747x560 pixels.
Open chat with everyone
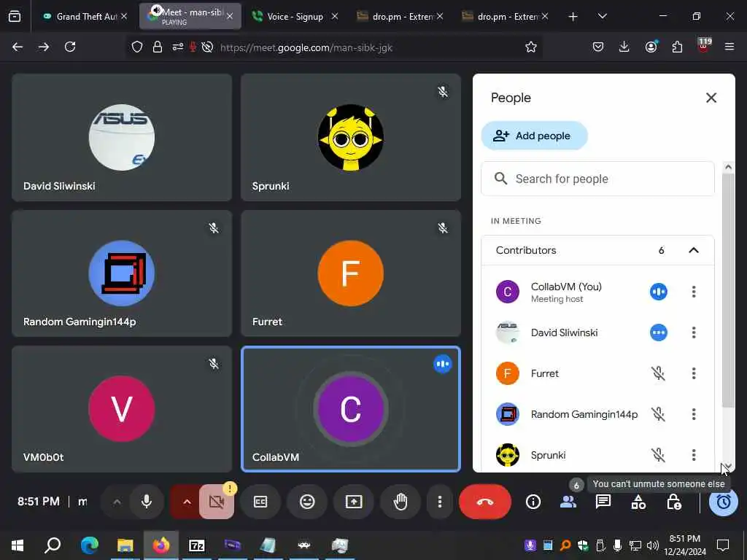click(x=603, y=502)
